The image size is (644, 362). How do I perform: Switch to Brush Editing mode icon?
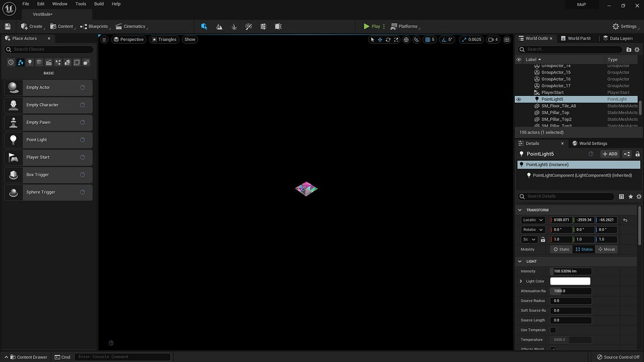tap(278, 27)
